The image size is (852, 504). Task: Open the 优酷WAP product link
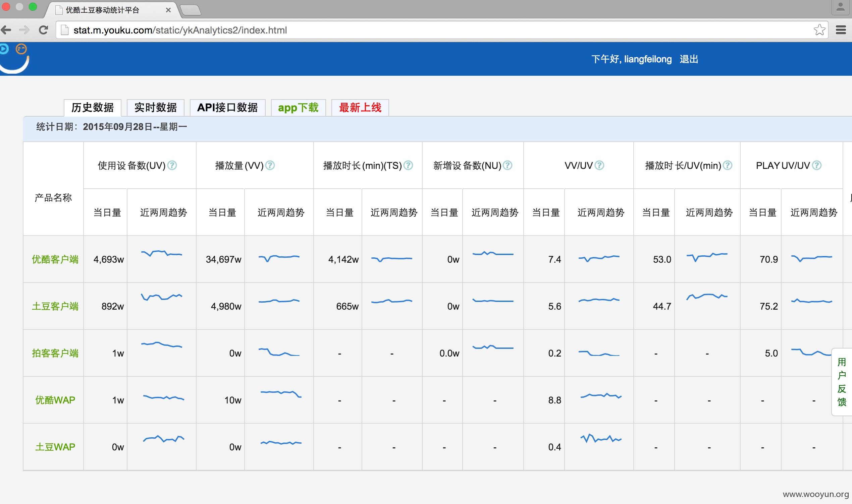coord(55,400)
